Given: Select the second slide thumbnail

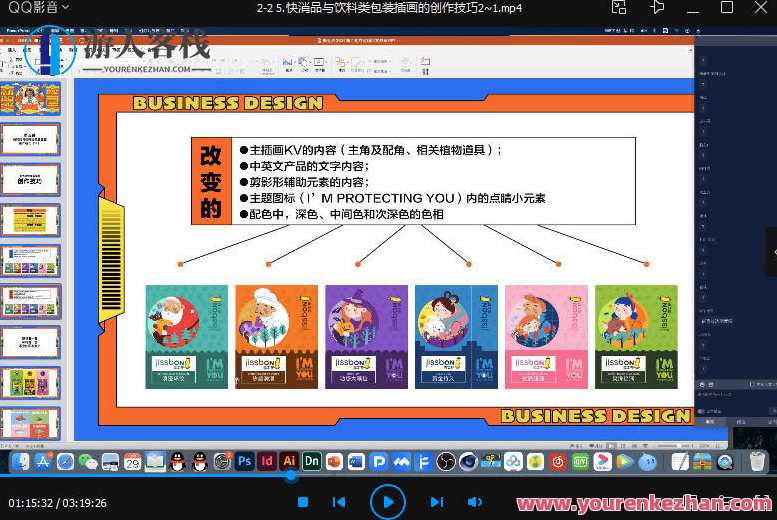Looking at the screenshot, I should [x=31, y=139].
